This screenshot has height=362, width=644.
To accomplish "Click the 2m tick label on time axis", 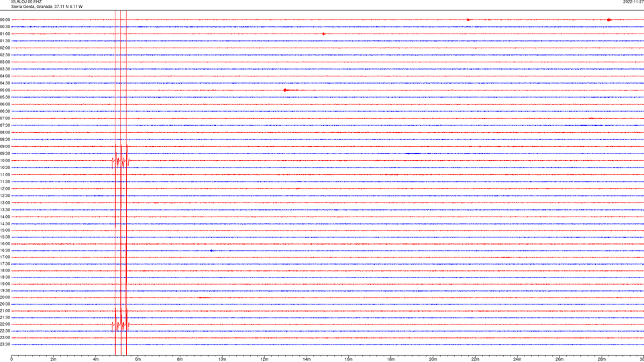I will click(54, 359).
